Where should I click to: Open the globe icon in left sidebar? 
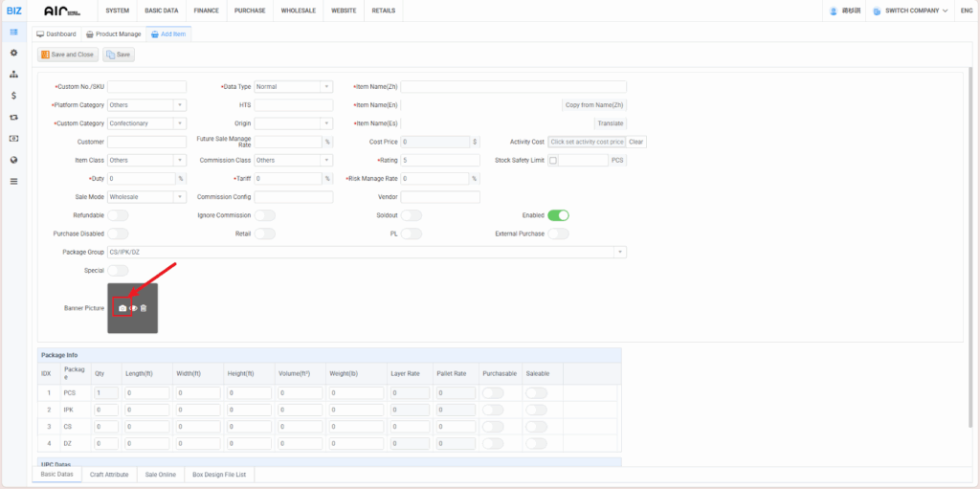tap(13, 160)
